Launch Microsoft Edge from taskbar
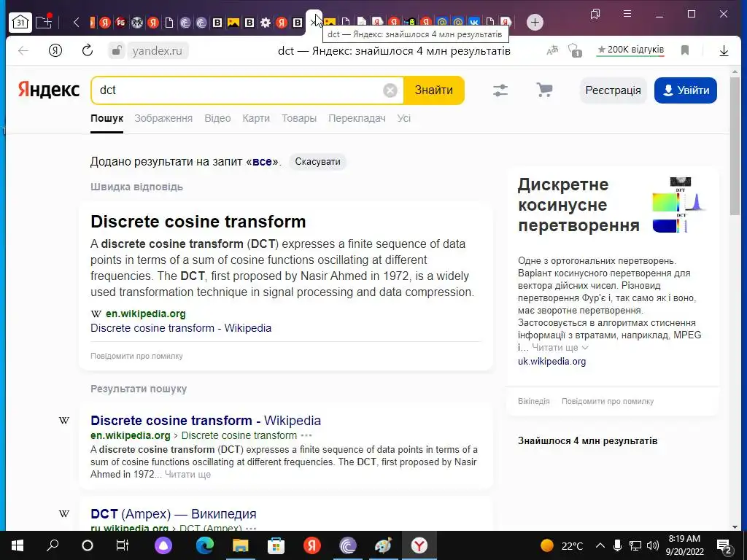Screen dimensions: 747x560 coord(205,545)
